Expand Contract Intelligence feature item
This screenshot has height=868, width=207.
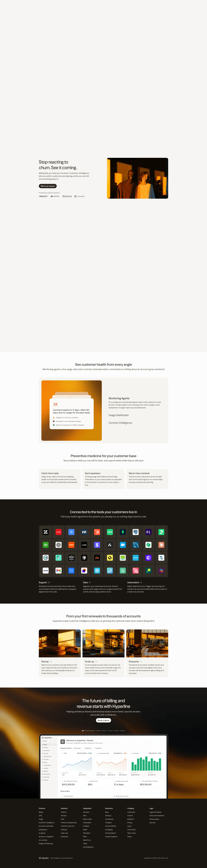(120, 423)
